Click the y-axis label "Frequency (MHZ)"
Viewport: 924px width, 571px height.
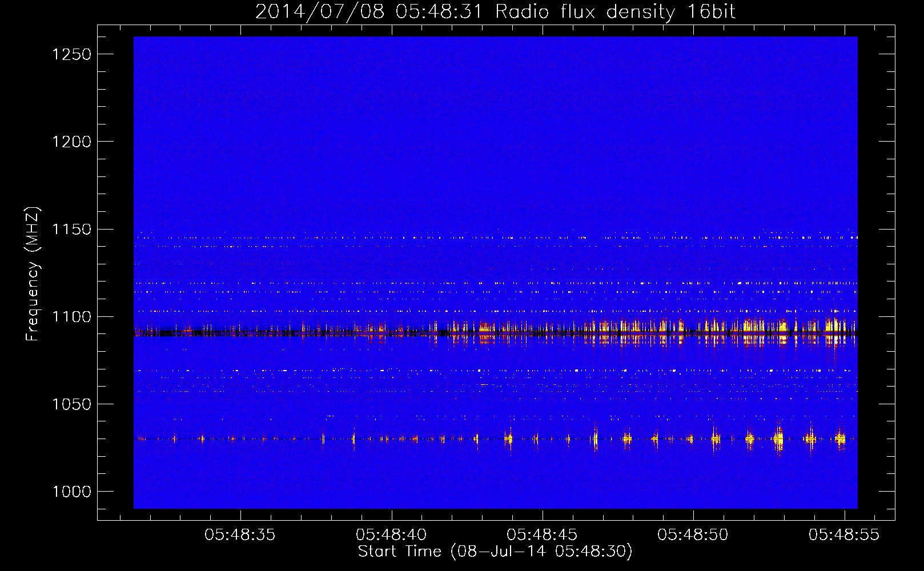click(x=33, y=274)
